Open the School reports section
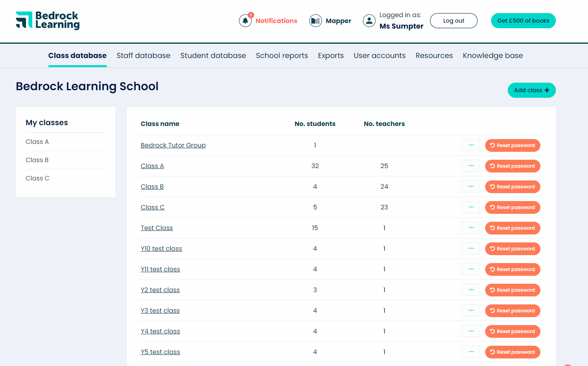588x366 pixels. [282, 56]
